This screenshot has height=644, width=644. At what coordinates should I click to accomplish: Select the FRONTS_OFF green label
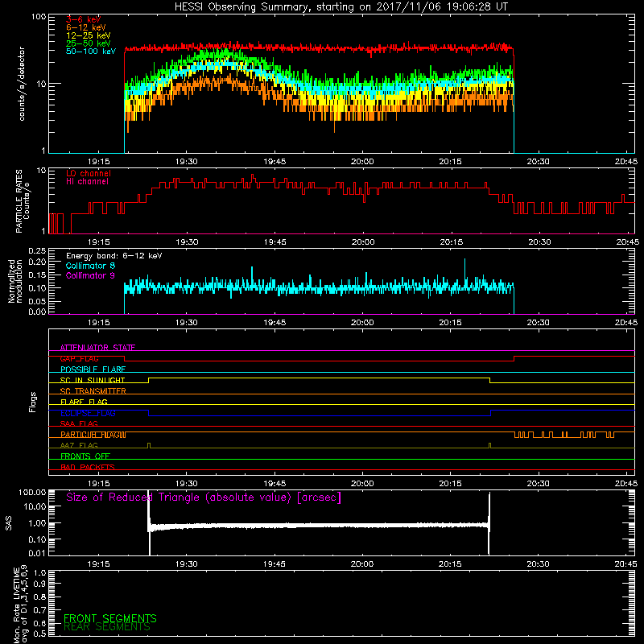85,456
